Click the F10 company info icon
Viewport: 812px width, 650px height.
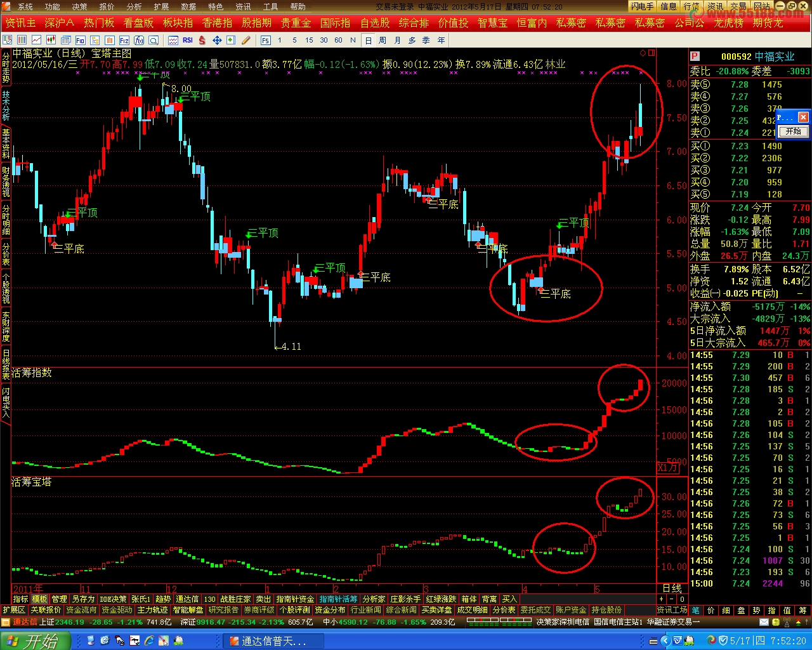pos(80,40)
